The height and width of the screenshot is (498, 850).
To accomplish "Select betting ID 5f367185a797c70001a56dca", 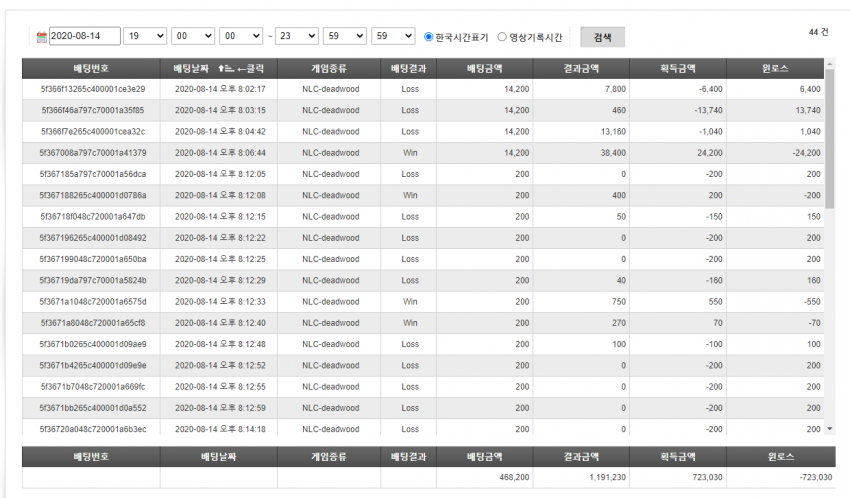I will pyautogui.click(x=93, y=174).
